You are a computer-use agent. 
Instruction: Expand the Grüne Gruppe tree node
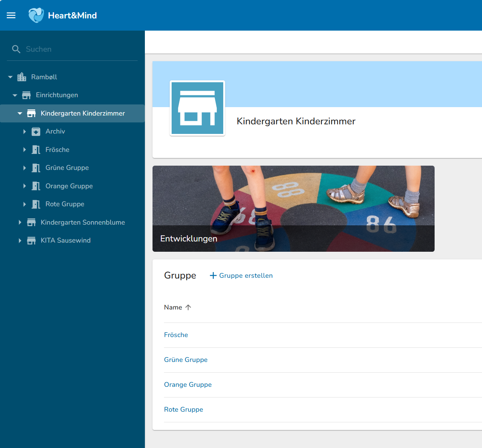(x=24, y=168)
